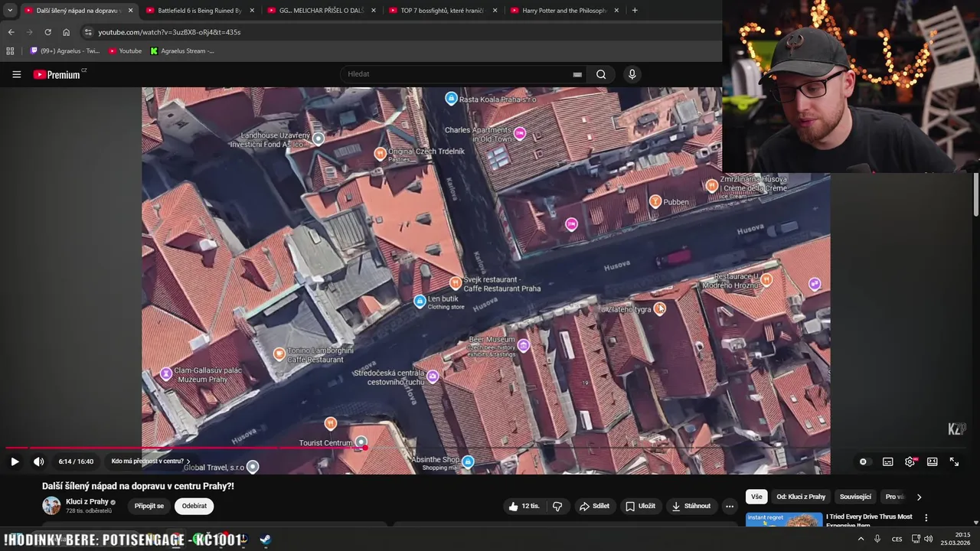The image size is (980, 551).
Task: Open Agraelus Stream Kick bookmark
Action: pos(182,51)
